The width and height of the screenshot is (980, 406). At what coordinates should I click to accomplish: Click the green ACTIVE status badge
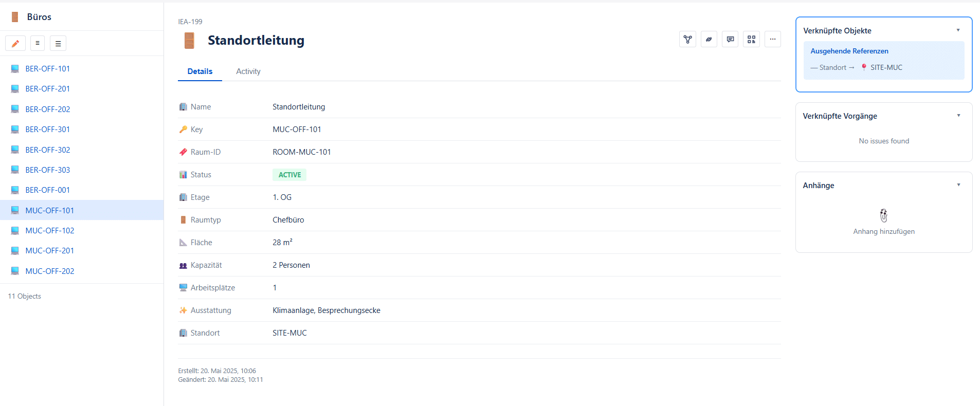click(x=289, y=175)
